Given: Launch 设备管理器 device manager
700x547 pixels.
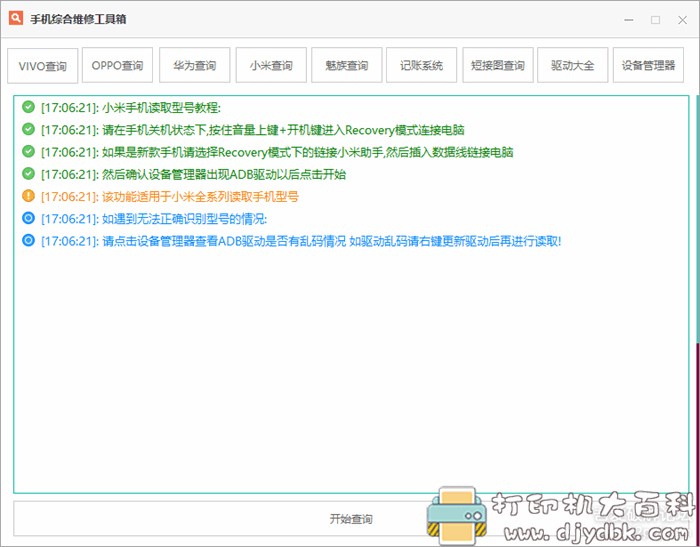Looking at the screenshot, I should pos(648,65).
